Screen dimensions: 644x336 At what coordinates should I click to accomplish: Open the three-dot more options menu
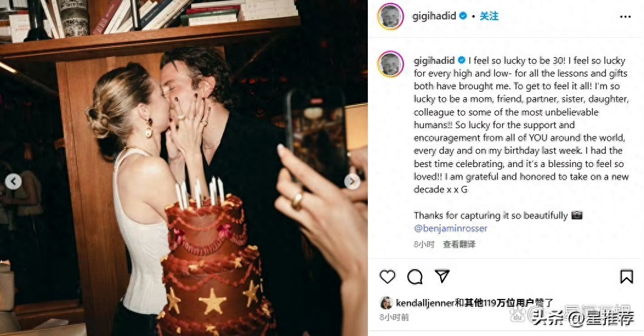coord(625,17)
